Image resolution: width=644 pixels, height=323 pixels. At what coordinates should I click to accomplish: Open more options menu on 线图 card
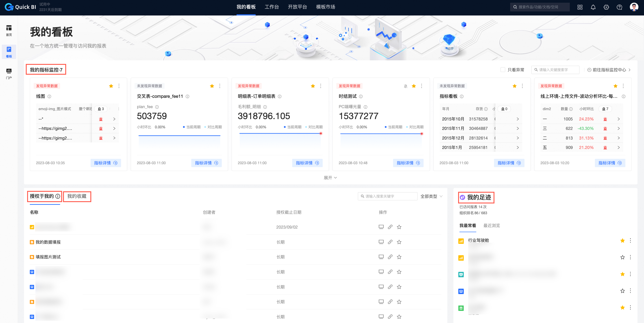119,86
